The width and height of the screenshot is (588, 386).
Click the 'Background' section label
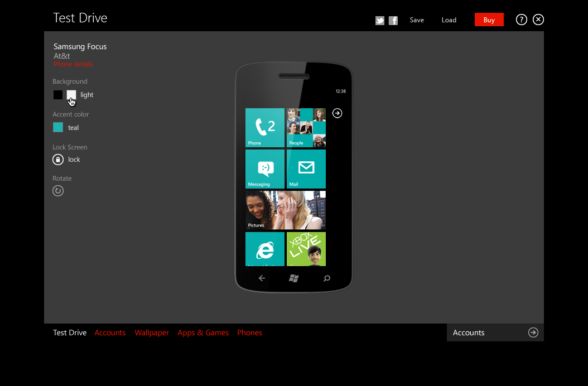click(x=70, y=81)
